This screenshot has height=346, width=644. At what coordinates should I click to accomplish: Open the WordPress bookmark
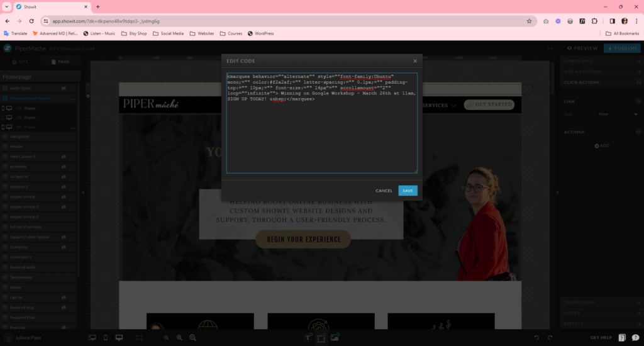[260, 34]
